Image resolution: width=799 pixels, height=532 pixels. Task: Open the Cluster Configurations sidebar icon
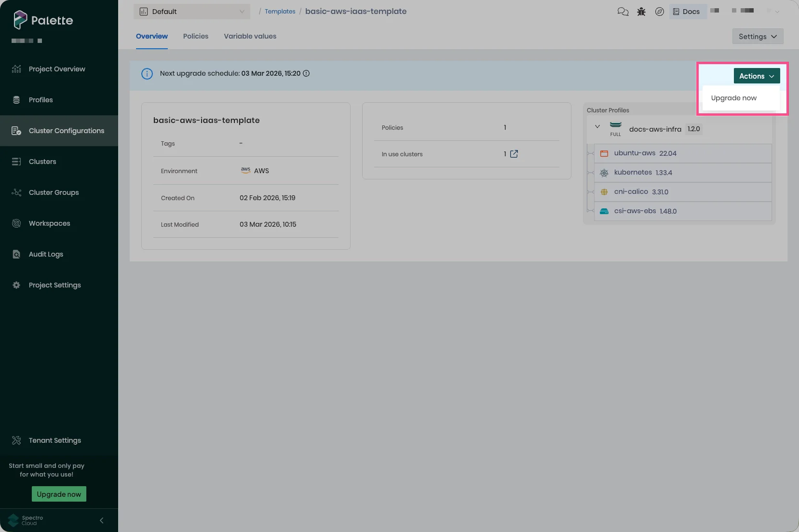[16, 130]
